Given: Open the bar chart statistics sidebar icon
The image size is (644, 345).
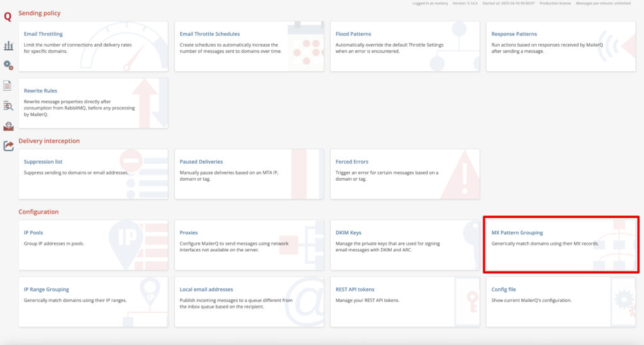Looking at the screenshot, I should [x=8, y=45].
